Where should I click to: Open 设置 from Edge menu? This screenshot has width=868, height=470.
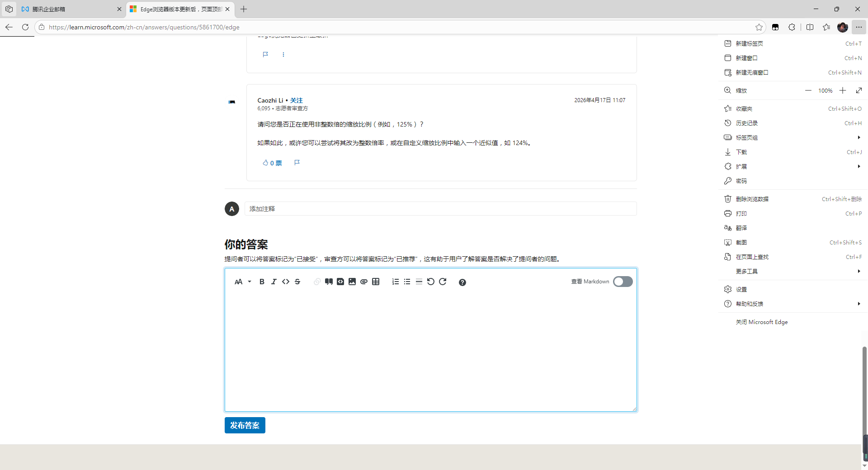click(x=793, y=289)
